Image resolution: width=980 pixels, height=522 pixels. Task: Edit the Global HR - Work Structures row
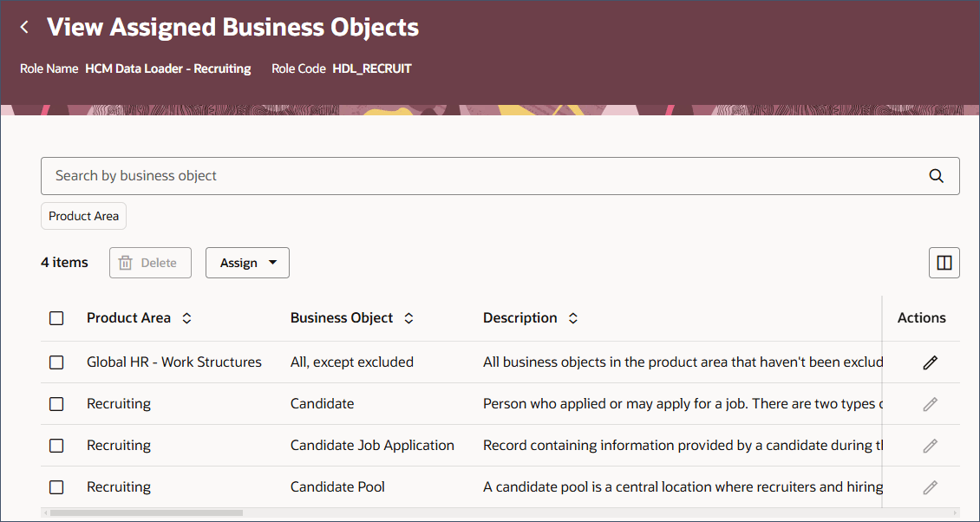[930, 362]
